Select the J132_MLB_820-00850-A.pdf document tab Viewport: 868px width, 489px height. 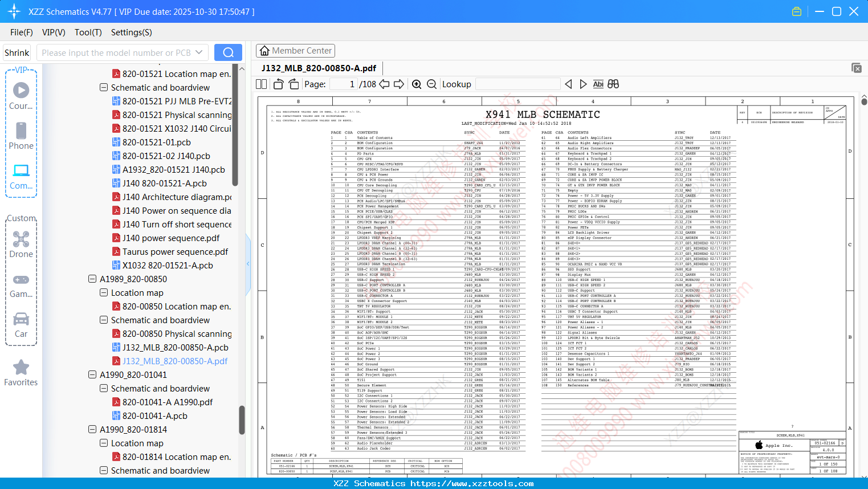point(319,68)
